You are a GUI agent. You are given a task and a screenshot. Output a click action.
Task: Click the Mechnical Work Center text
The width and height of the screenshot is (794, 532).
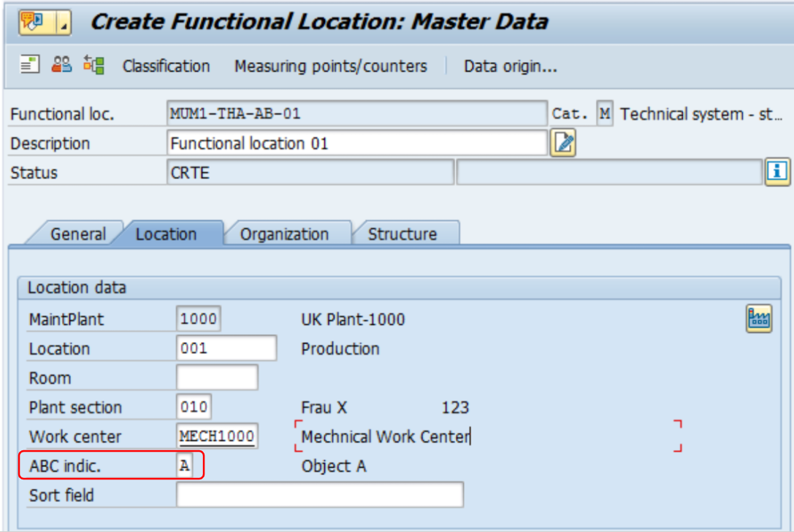(x=386, y=436)
